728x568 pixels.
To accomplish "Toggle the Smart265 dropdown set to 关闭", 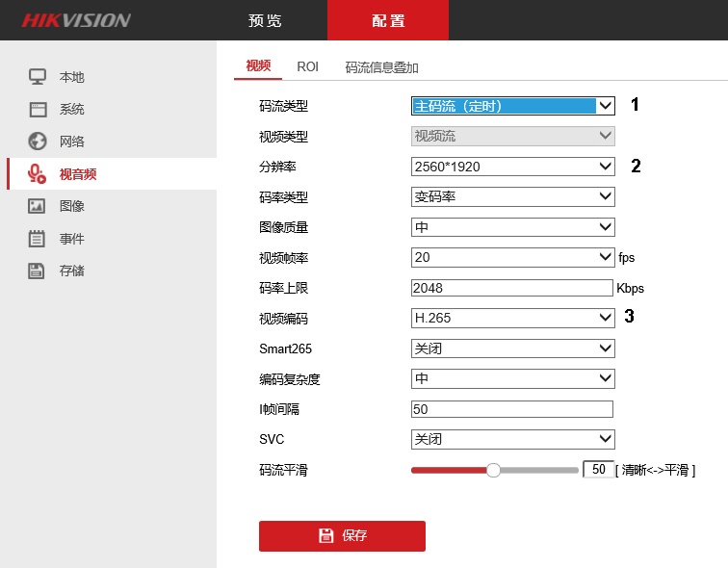I will pyautogui.click(x=512, y=349).
